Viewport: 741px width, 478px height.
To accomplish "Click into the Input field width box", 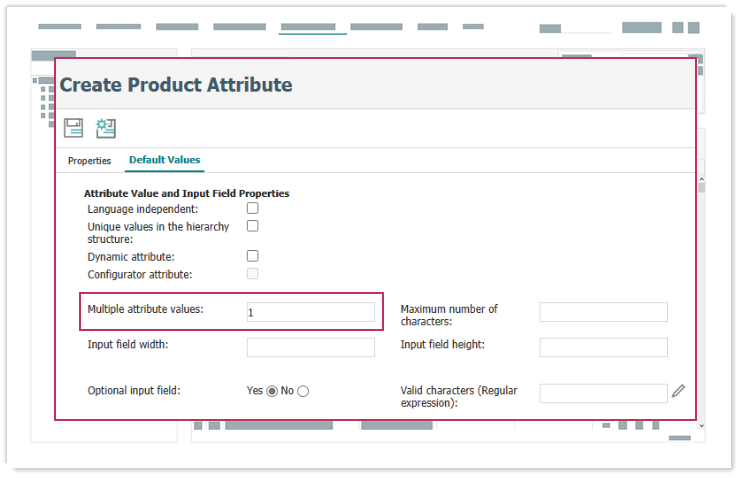I will click(310, 347).
